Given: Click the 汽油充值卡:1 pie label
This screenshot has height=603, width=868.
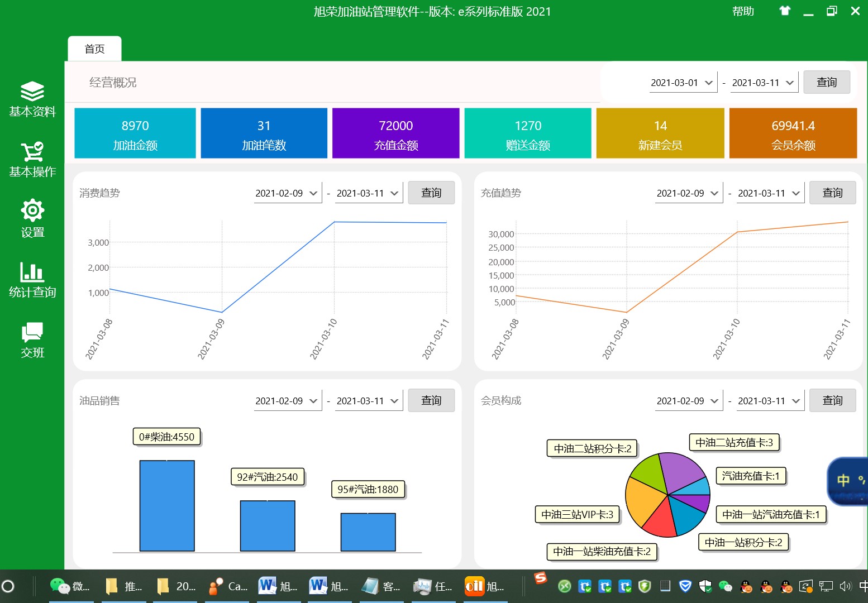Looking at the screenshot, I should (751, 476).
